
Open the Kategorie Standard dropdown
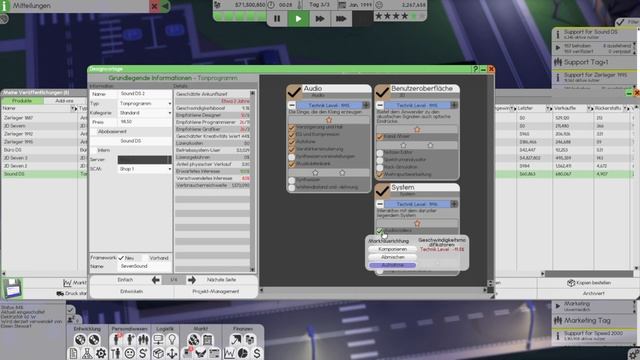145,113
